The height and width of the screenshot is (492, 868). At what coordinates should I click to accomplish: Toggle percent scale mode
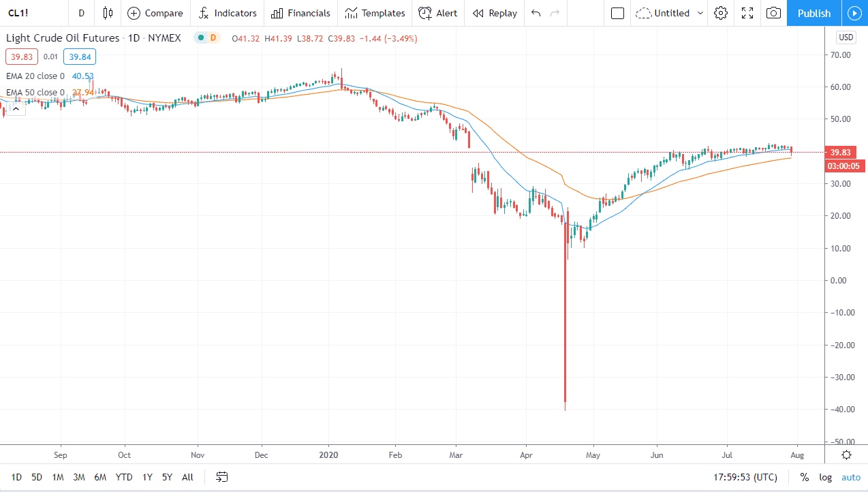[805, 477]
